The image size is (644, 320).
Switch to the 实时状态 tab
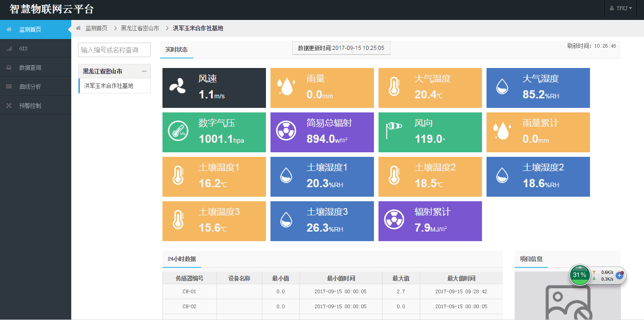pos(177,50)
